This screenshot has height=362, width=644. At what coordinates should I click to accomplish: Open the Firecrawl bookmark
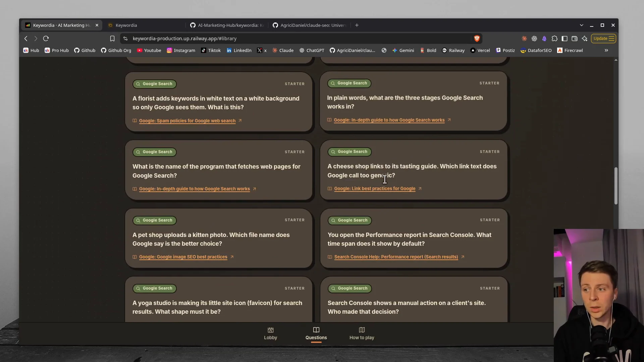[x=570, y=50]
